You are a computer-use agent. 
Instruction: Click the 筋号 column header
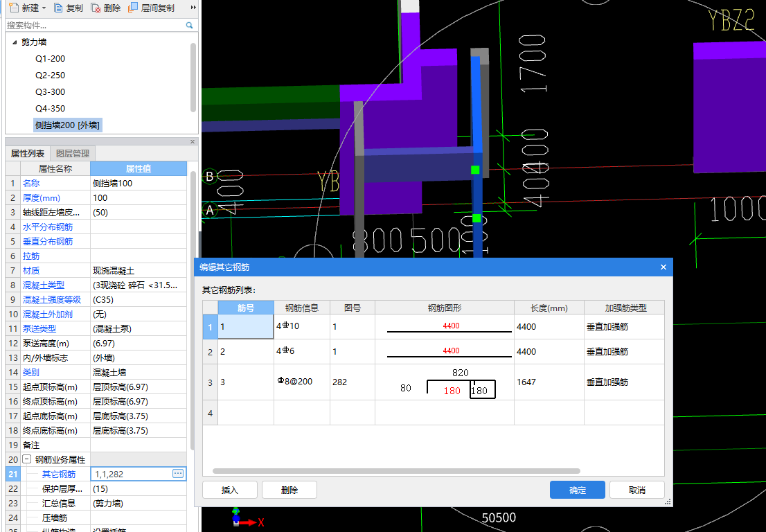246,308
